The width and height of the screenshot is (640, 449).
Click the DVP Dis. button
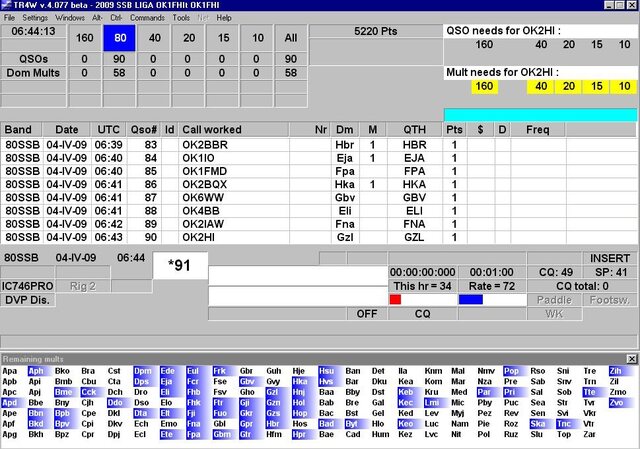coord(27,300)
